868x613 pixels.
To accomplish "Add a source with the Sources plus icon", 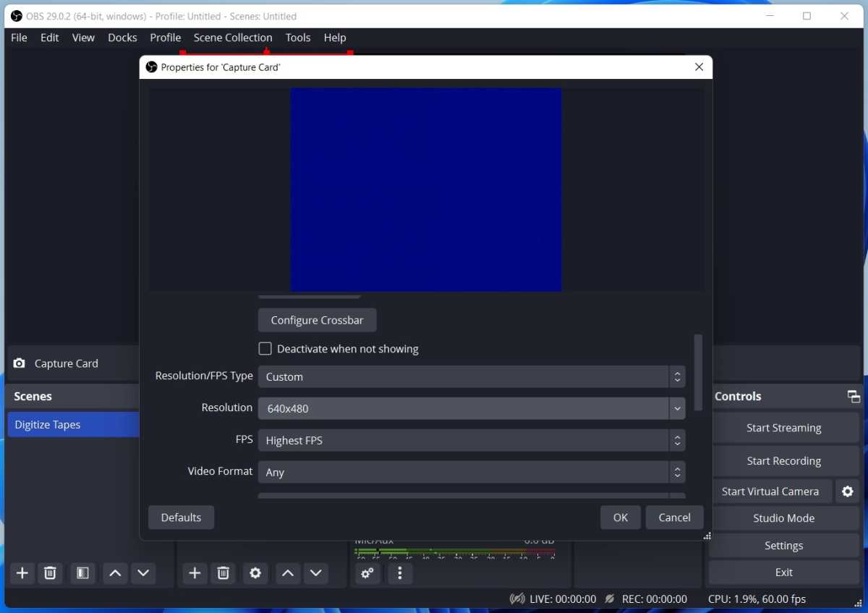I will pyautogui.click(x=195, y=573).
